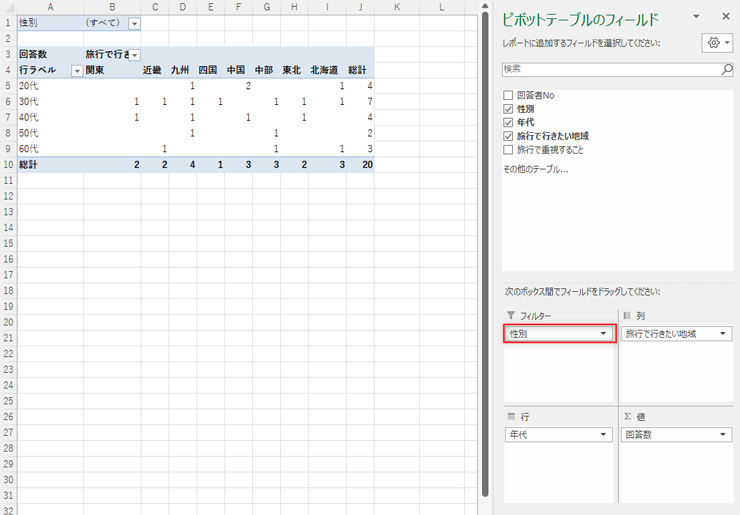
Task: Expand the 性別 item in the フィルター area
Action: coord(602,334)
